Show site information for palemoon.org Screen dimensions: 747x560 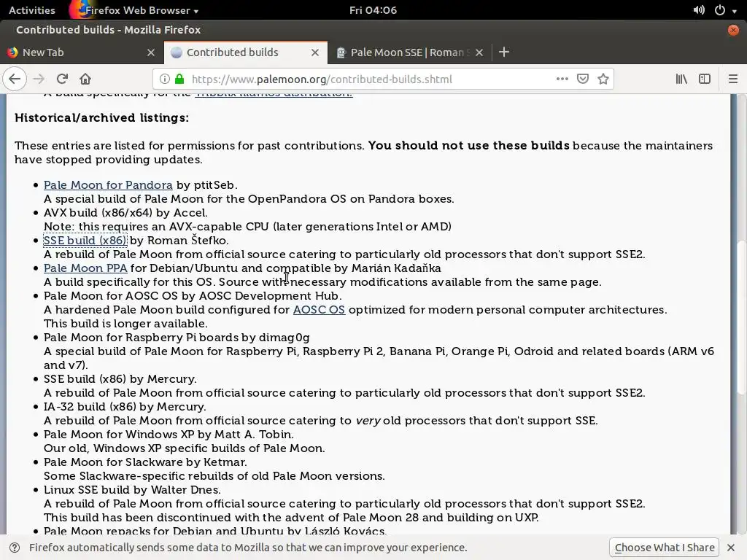[164, 79]
